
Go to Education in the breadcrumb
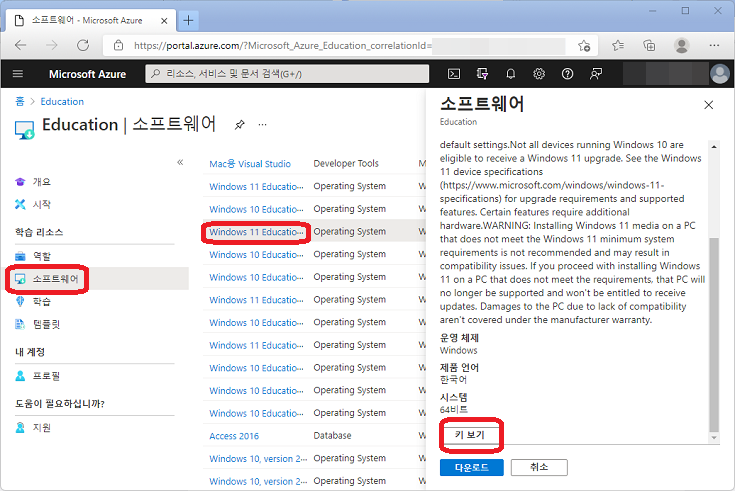click(x=62, y=101)
